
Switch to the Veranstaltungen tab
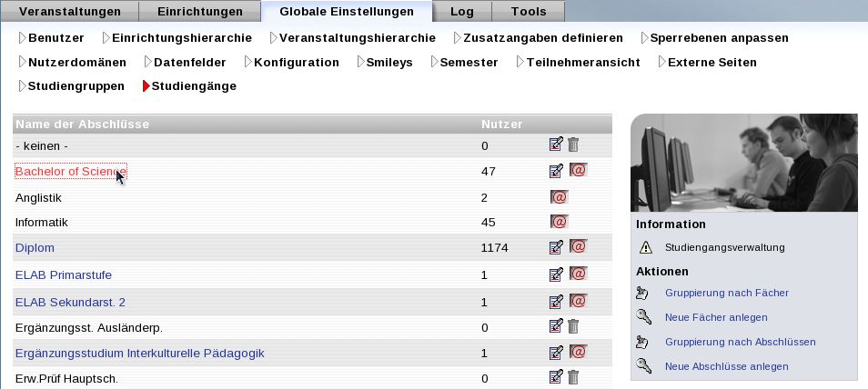coord(70,12)
